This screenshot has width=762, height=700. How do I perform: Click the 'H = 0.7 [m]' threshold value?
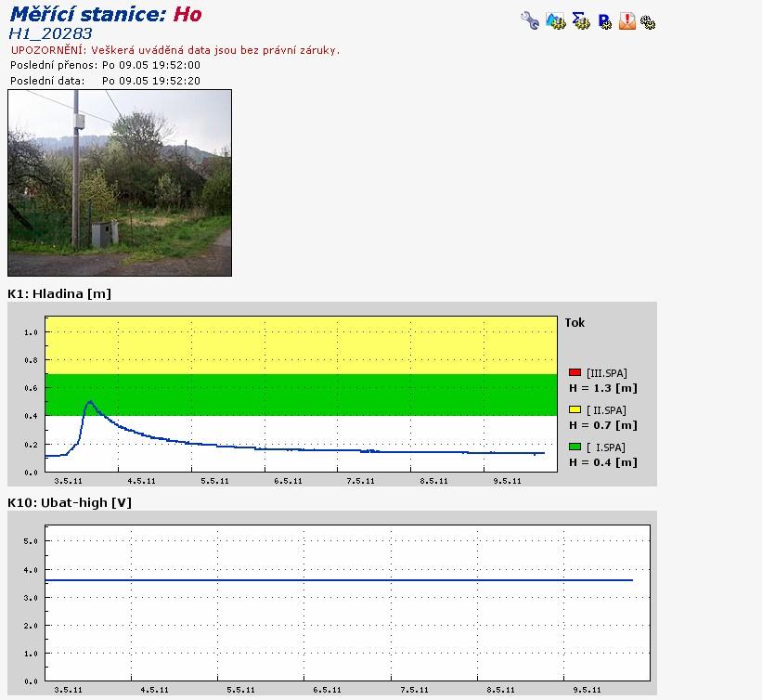click(603, 425)
